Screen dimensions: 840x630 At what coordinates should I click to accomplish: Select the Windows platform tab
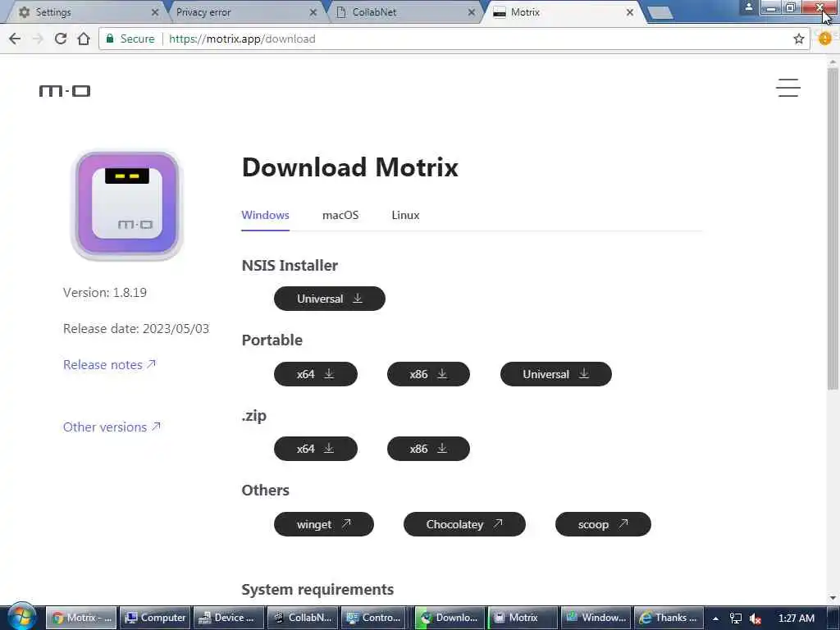(x=265, y=216)
